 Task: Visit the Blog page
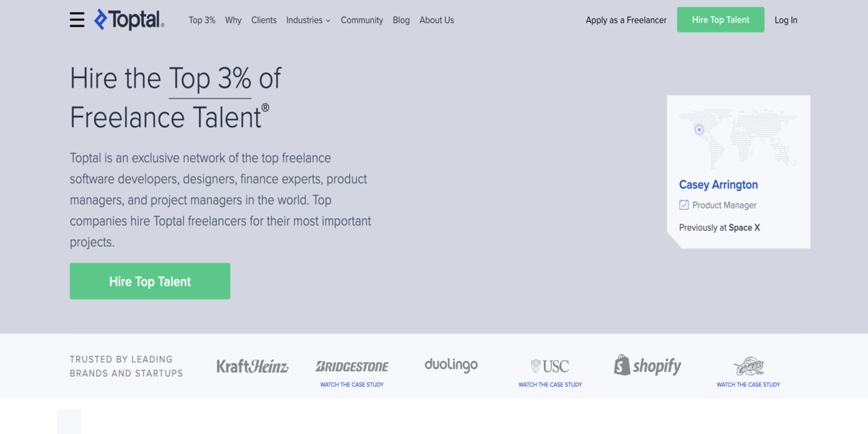401,20
